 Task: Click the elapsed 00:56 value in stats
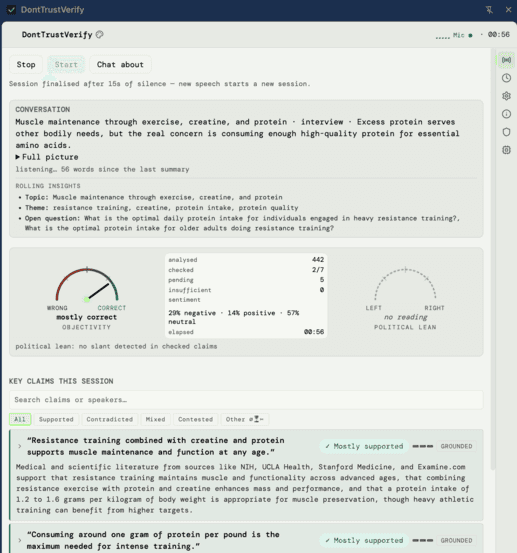(x=314, y=332)
